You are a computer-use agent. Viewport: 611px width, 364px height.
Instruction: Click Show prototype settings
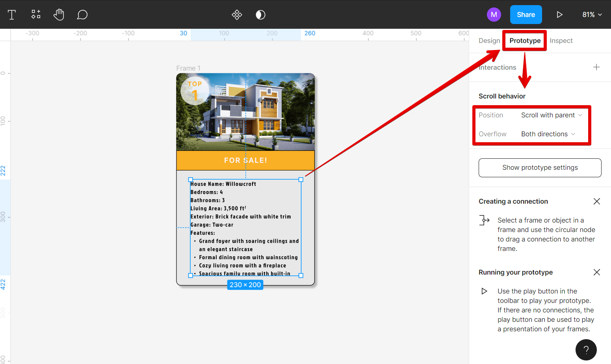(x=540, y=167)
